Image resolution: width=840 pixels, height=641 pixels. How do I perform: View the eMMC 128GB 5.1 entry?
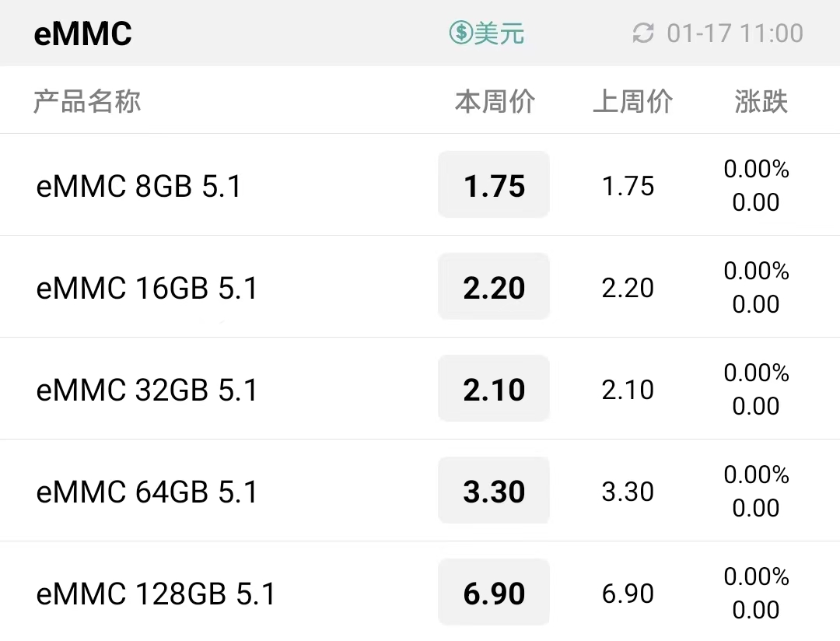[420, 592]
